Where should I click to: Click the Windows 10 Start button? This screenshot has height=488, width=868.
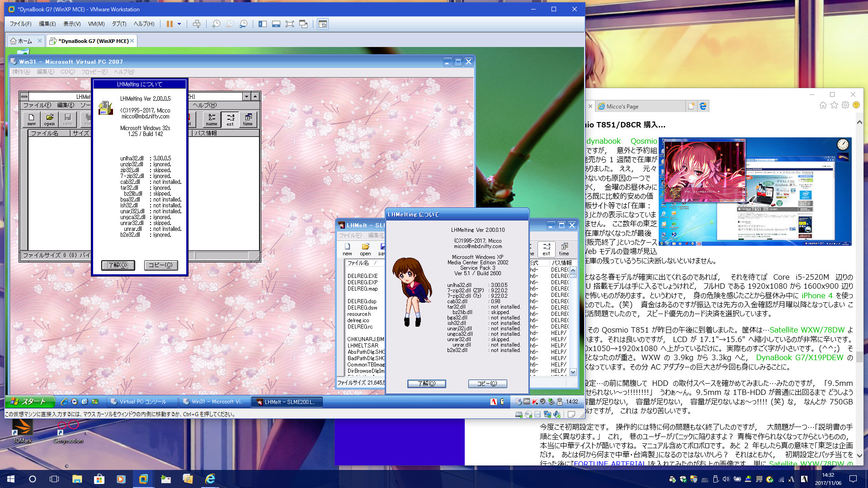pos(11,479)
